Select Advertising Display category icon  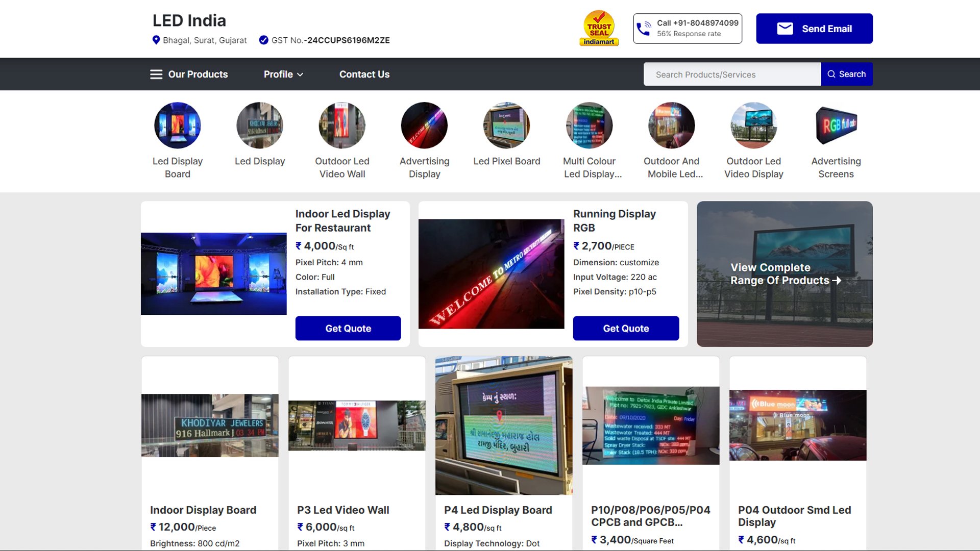pyautogui.click(x=424, y=126)
